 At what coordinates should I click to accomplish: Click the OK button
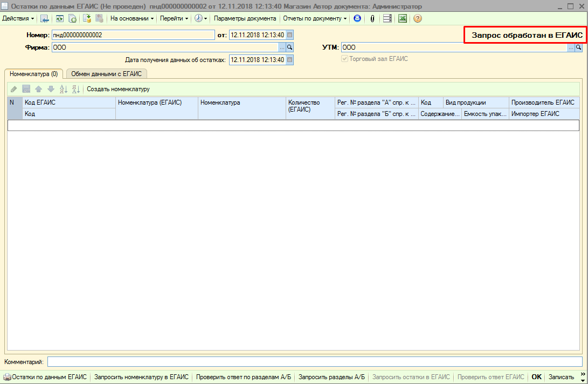(x=537, y=377)
